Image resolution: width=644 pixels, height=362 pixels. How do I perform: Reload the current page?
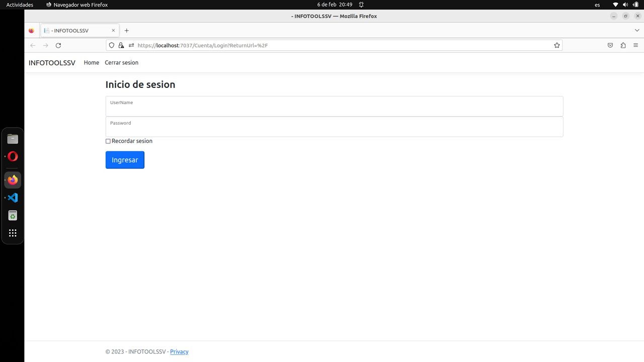click(58, 45)
